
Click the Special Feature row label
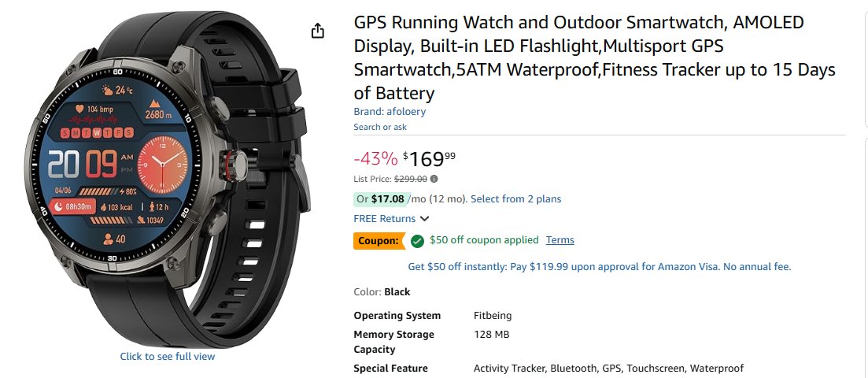pos(390,369)
